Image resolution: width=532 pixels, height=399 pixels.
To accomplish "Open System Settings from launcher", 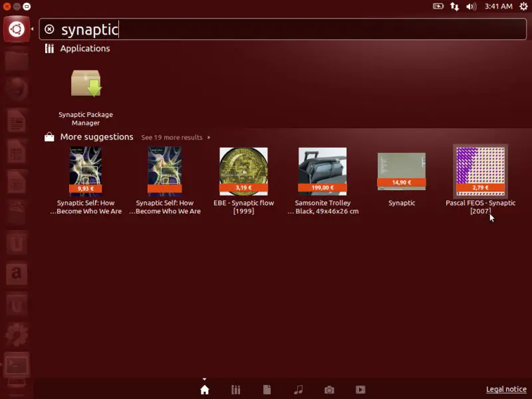I will (16, 334).
